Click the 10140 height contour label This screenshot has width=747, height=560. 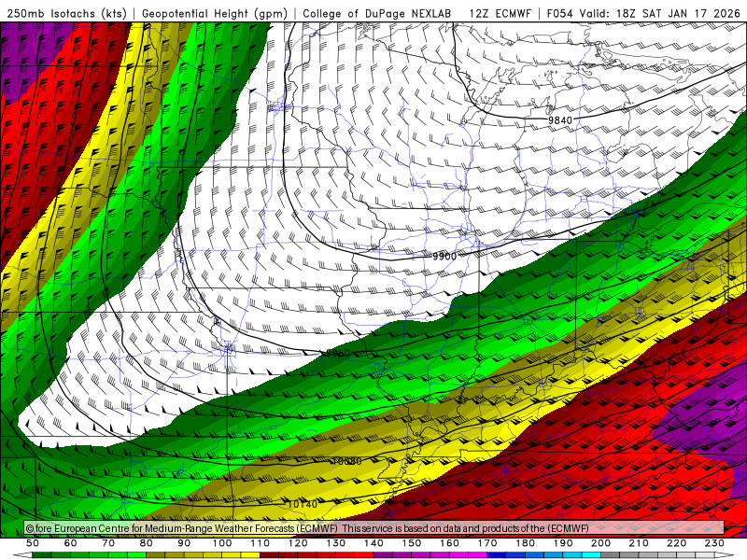click(302, 504)
